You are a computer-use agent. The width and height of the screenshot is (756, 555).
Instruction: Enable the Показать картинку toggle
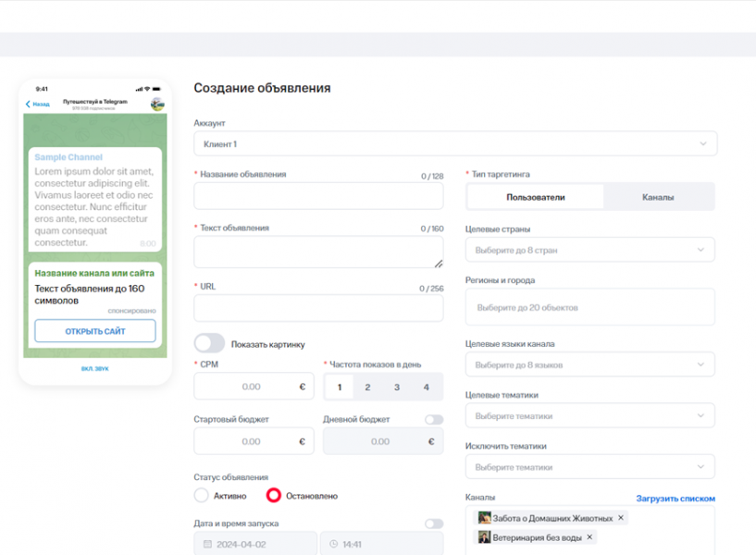209,344
